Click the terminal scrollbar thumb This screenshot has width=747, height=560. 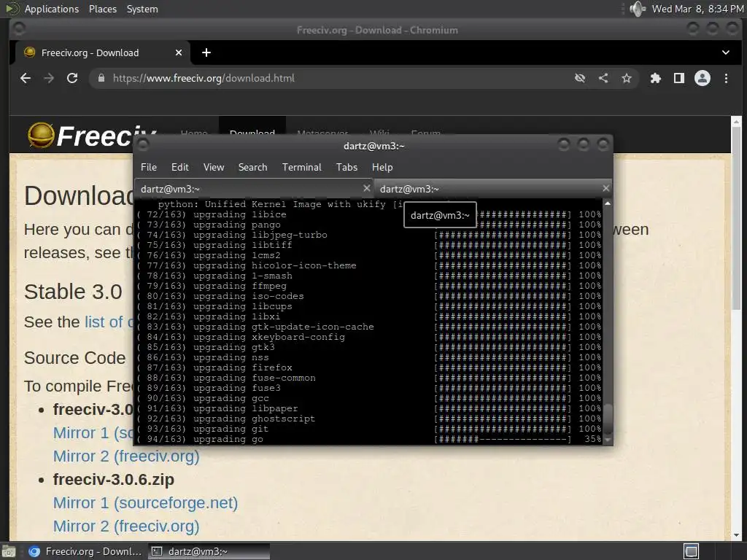[x=608, y=419]
